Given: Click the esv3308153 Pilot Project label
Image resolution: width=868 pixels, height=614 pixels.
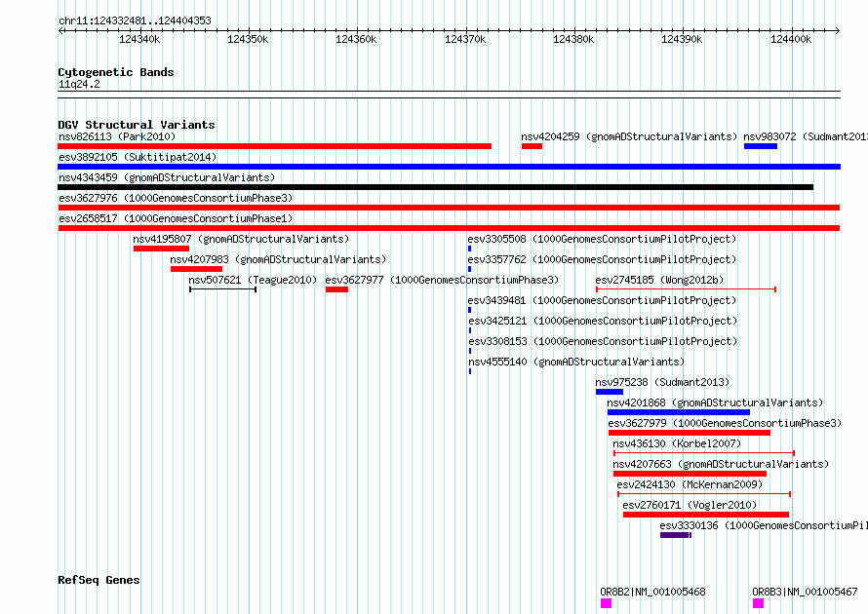Looking at the screenshot, I should coord(603,341).
